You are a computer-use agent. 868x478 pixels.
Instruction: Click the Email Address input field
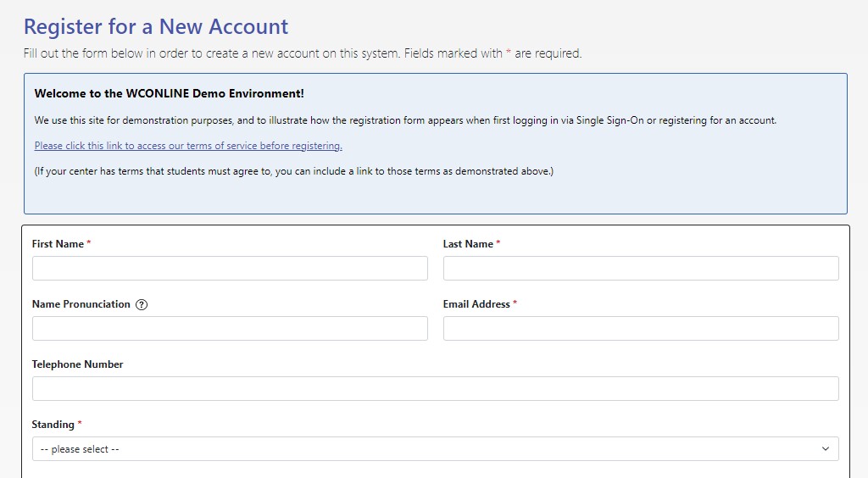point(641,329)
